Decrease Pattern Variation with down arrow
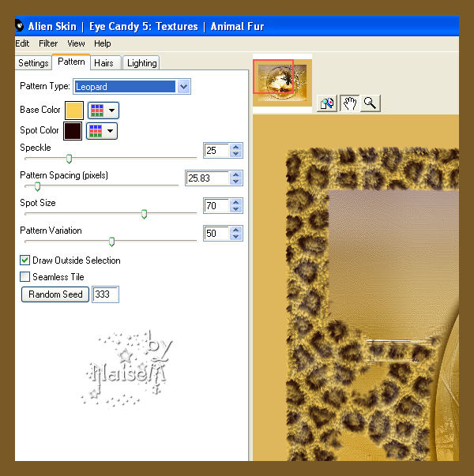 236,237
